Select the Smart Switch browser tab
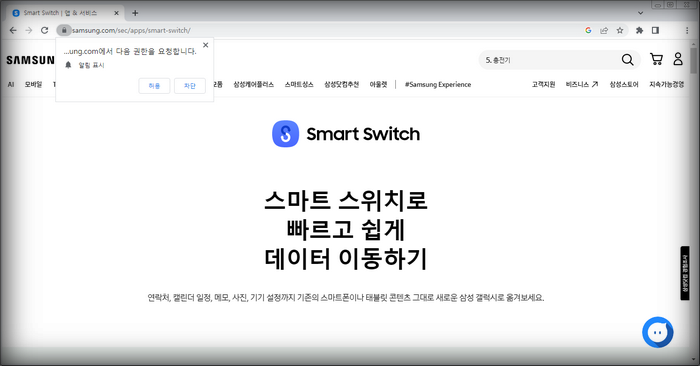 [66, 13]
